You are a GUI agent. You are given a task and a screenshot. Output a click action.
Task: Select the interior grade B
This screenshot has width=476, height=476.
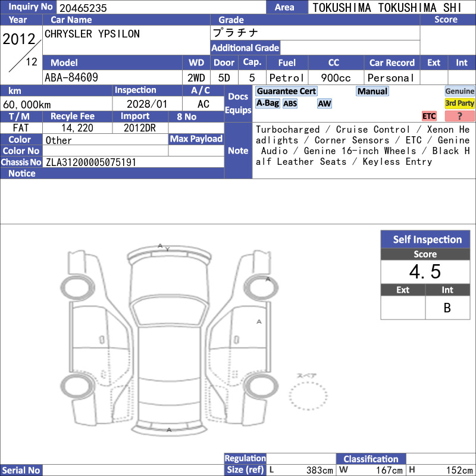(447, 308)
